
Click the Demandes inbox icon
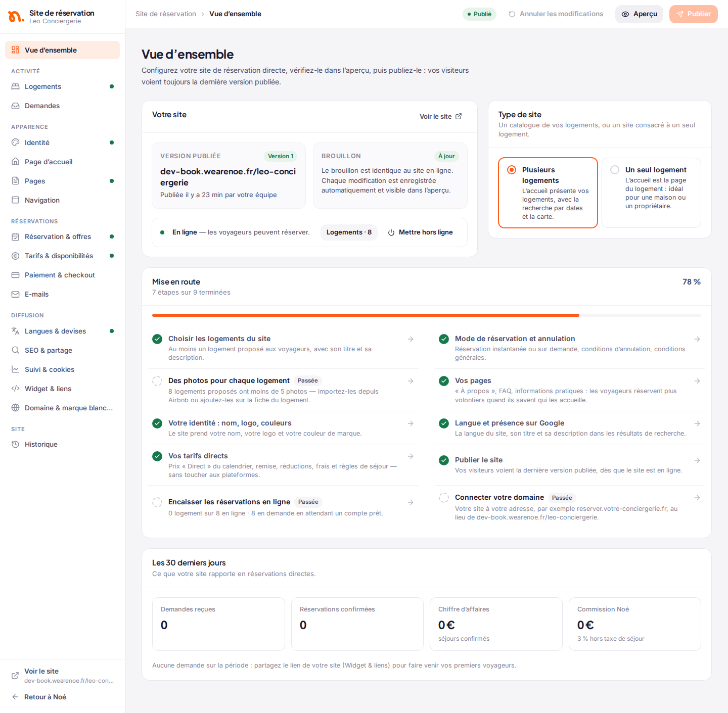(16, 106)
